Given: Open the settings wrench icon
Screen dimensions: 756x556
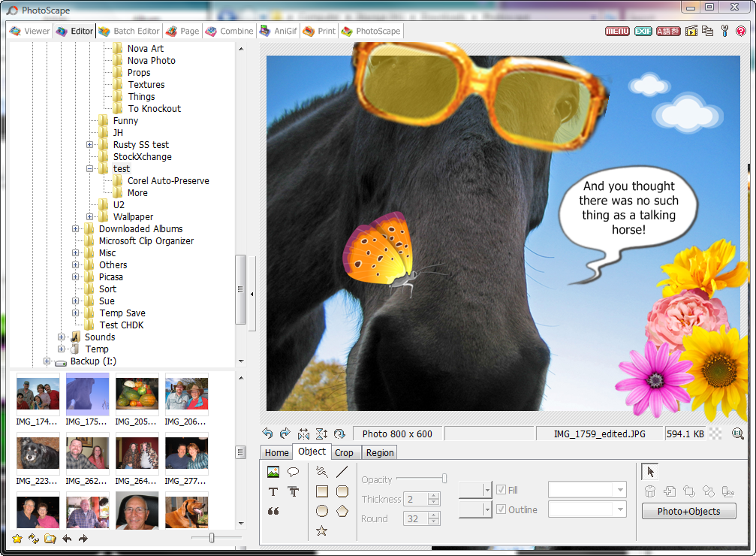Looking at the screenshot, I should tap(724, 31).
